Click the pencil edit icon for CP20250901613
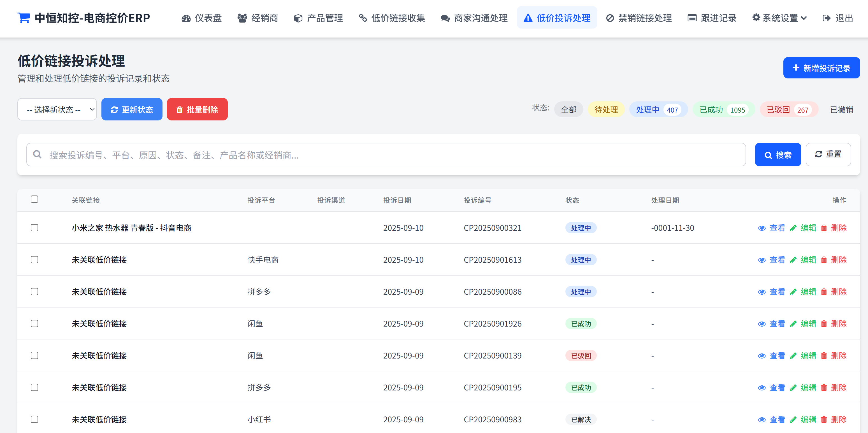 click(x=793, y=260)
